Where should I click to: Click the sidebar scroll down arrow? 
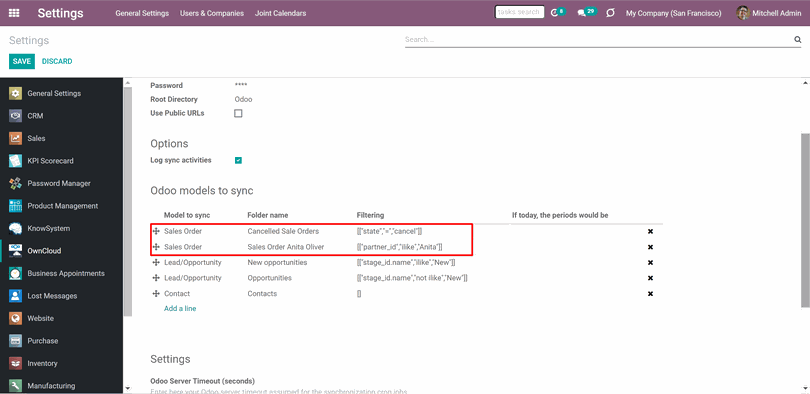pyautogui.click(x=127, y=388)
